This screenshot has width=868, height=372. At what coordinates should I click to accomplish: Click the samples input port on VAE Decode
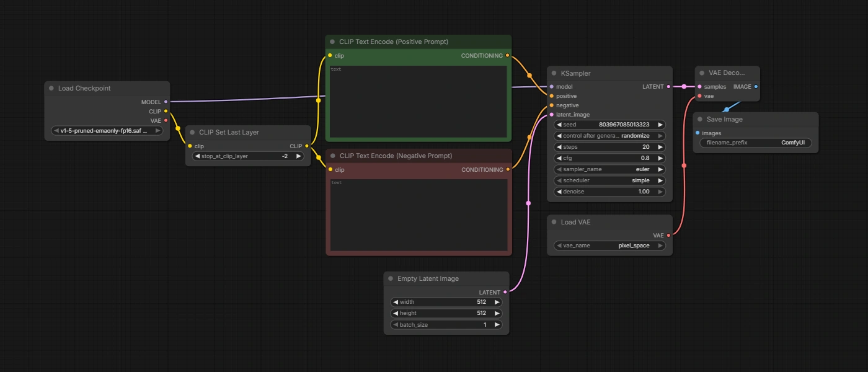pyautogui.click(x=699, y=87)
